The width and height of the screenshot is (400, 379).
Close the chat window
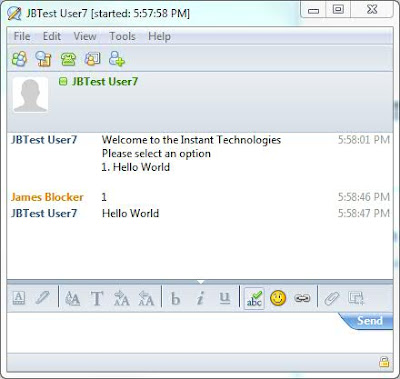click(372, 10)
